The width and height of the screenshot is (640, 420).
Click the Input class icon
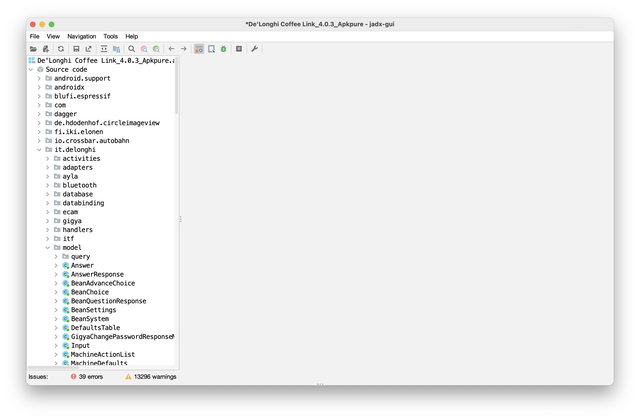(x=66, y=346)
